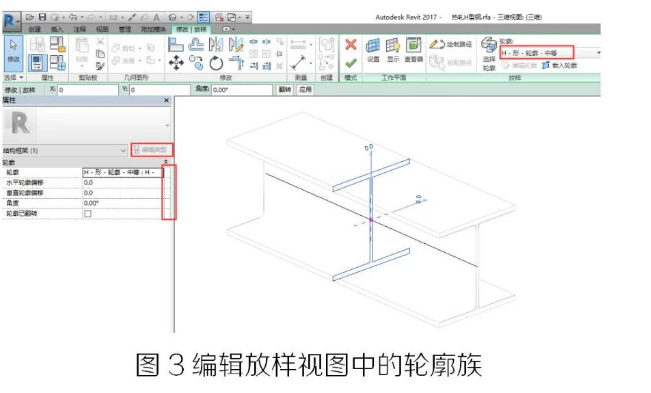651x393 pixels.
Task: Click the green check Finish Edit Mode icon
Action: click(x=351, y=63)
